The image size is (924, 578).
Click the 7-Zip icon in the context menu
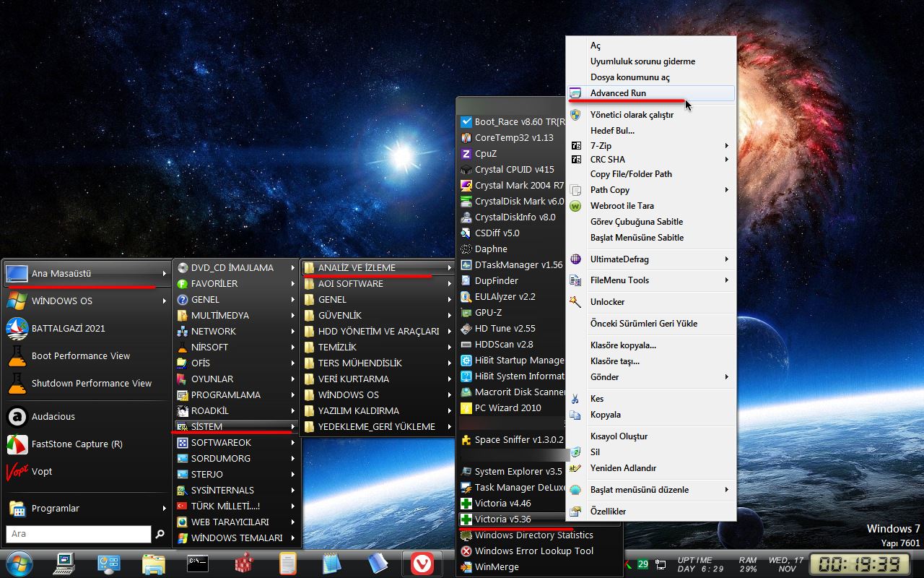[x=576, y=146]
